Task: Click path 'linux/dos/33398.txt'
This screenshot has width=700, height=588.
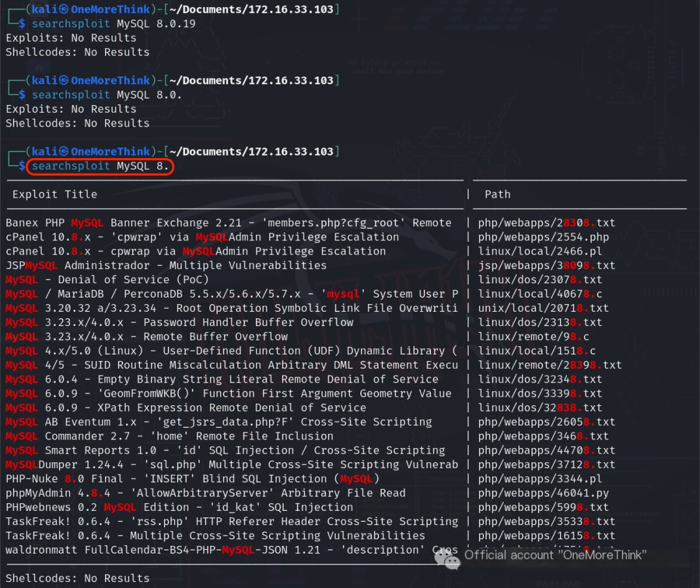Action: (x=540, y=394)
